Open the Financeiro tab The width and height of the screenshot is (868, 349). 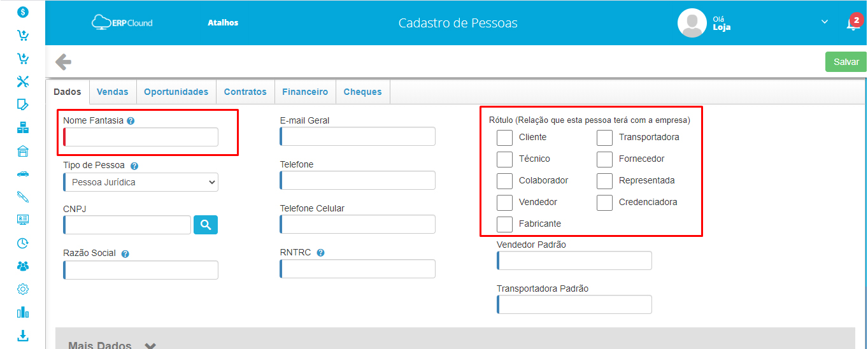pos(305,92)
